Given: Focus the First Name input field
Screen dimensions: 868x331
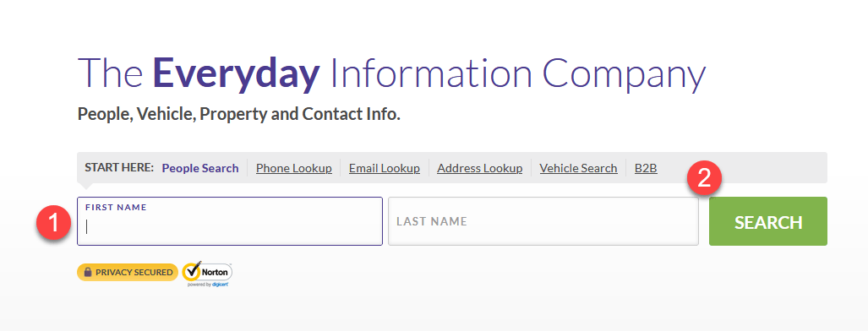Looking at the screenshot, I should click(230, 221).
